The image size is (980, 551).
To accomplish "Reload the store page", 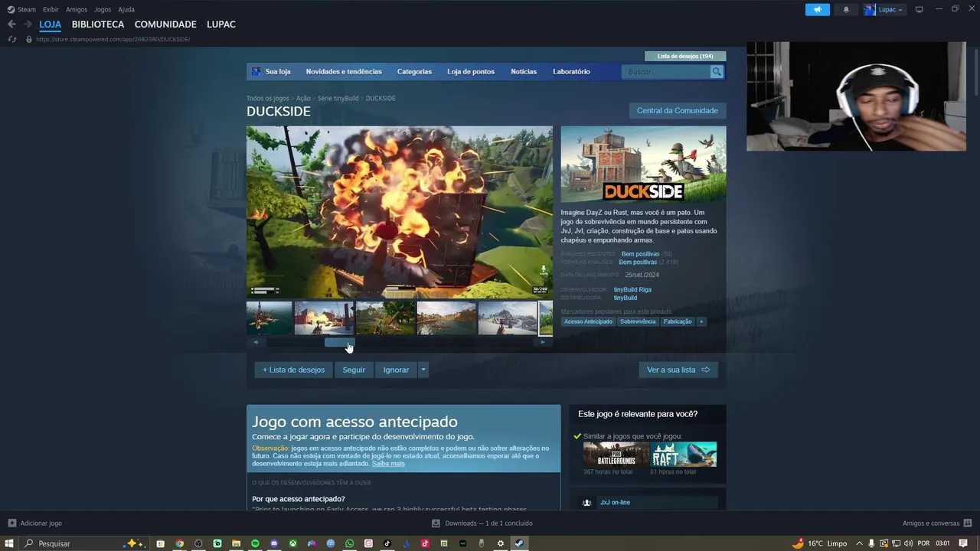I will coord(11,39).
